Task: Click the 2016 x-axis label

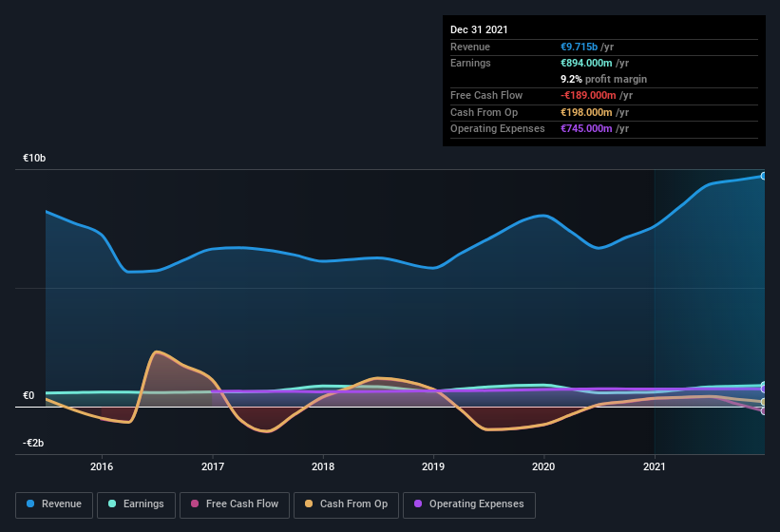Action: pos(102,466)
